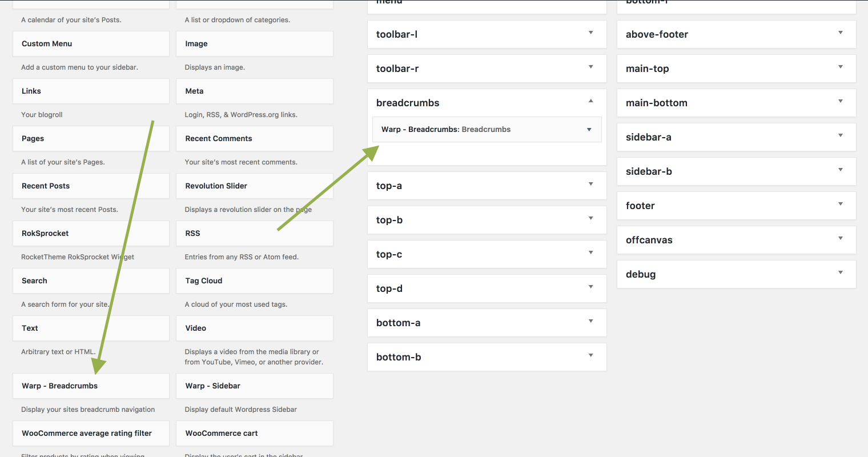Click the toolbar-r area title
This screenshot has height=457, width=868.
tap(397, 69)
